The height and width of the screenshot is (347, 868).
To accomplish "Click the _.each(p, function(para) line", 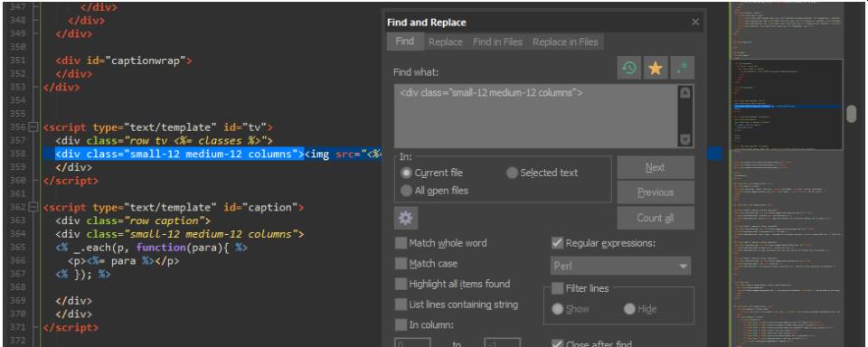I will point(152,248).
